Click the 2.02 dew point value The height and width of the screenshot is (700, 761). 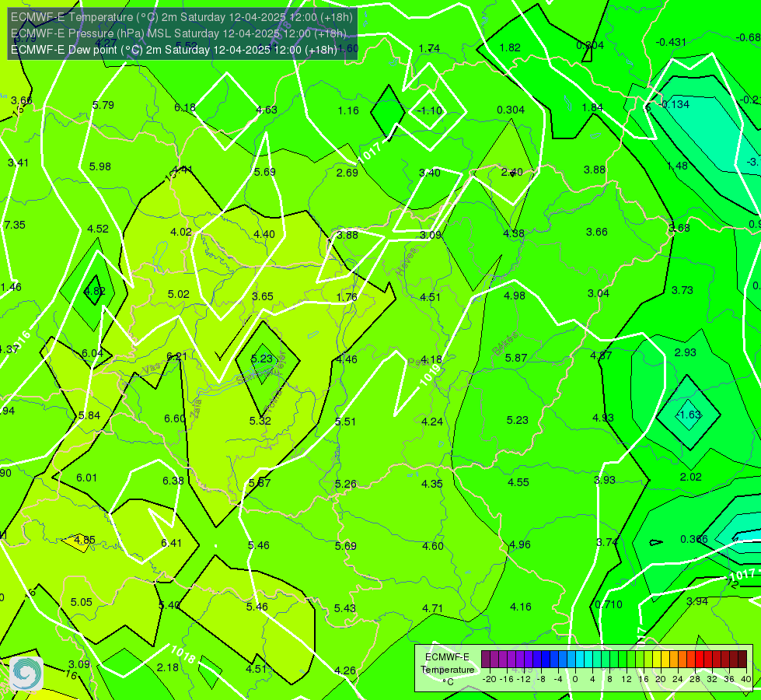click(690, 477)
